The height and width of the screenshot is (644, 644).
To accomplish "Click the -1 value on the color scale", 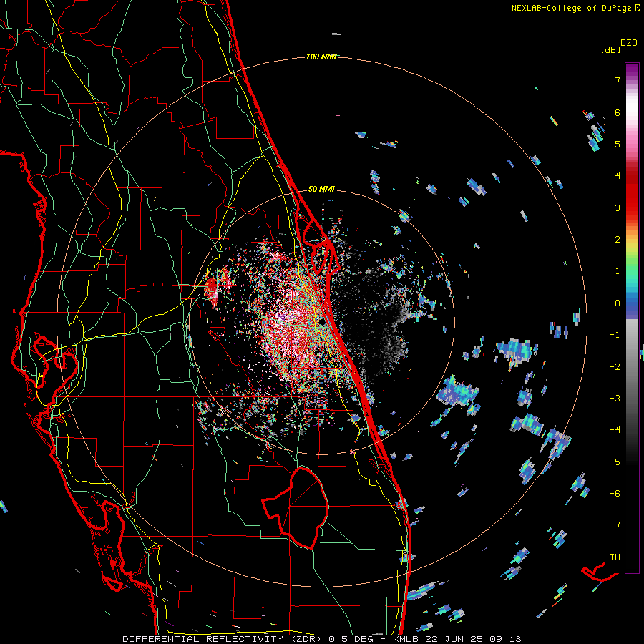I will click(x=615, y=335).
